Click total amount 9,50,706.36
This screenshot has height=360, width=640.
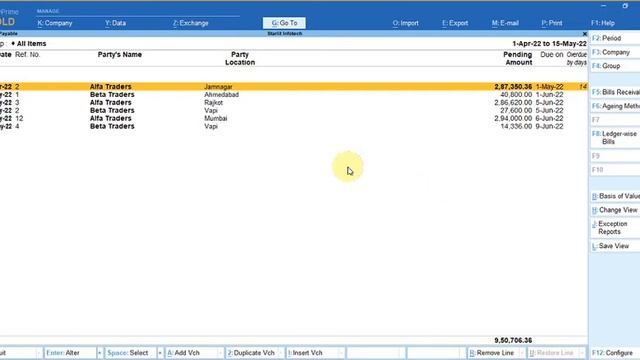[x=513, y=340]
